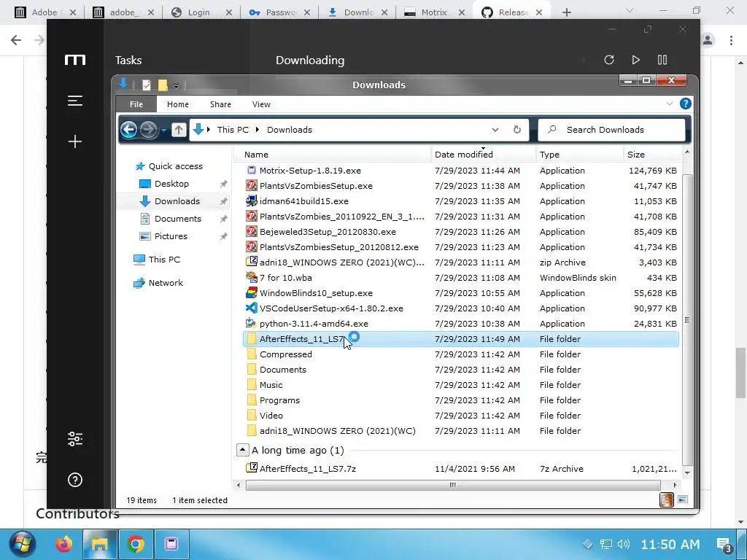Screen dimensions: 747x560
Task: Click New folder quick access icon
Action: tap(163, 85)
